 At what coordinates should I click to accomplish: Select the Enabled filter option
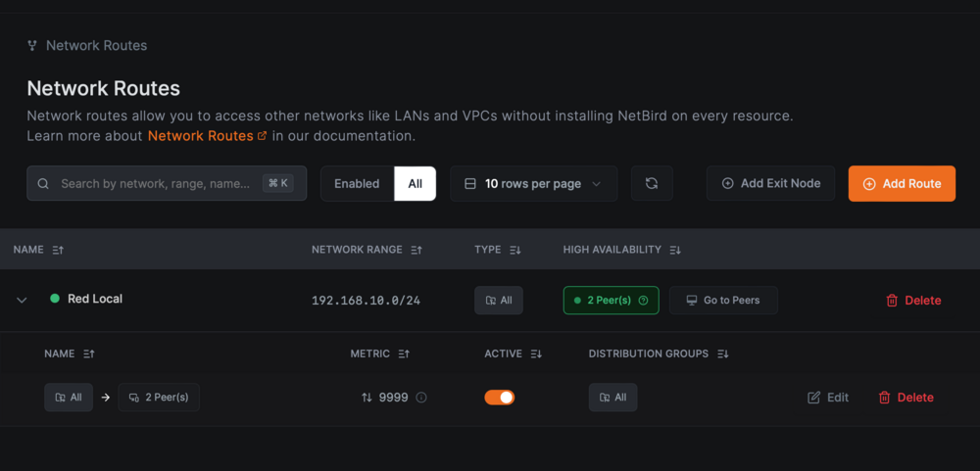click(357, 184)
